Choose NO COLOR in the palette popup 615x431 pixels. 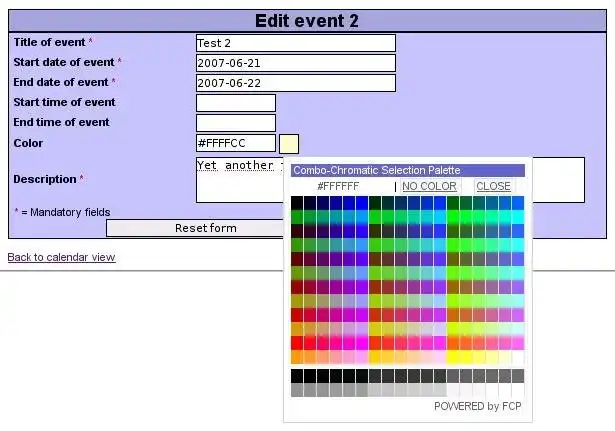429,186
